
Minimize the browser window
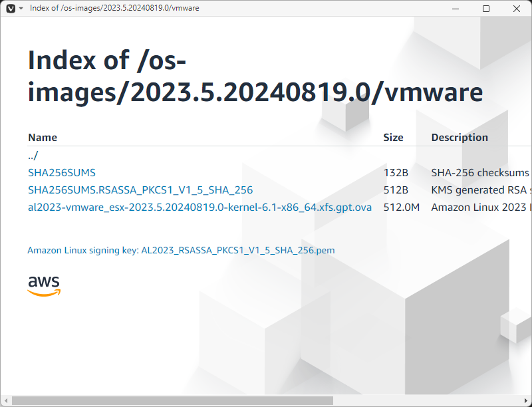(x=456, y=9)
